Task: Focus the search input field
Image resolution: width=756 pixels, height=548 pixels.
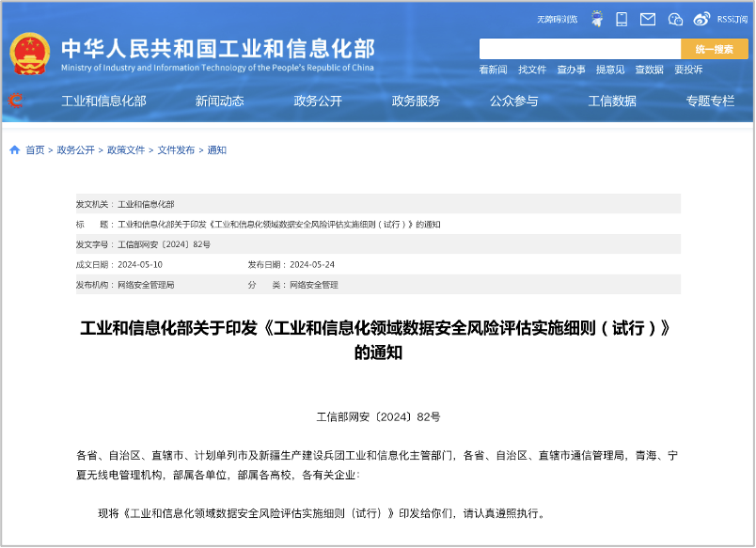Action: 579,49
